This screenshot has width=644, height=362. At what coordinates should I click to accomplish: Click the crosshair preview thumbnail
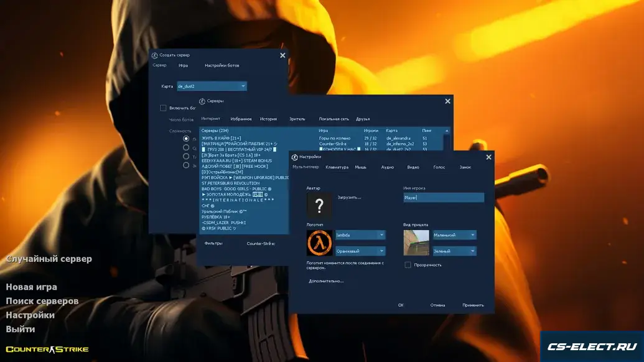point(416,243)
